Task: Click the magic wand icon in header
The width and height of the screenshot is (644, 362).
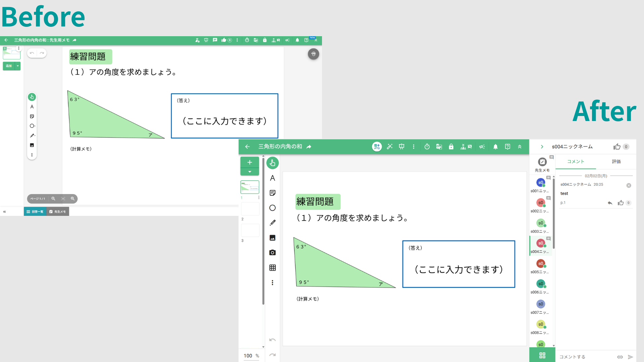Action: click(389, 146)
